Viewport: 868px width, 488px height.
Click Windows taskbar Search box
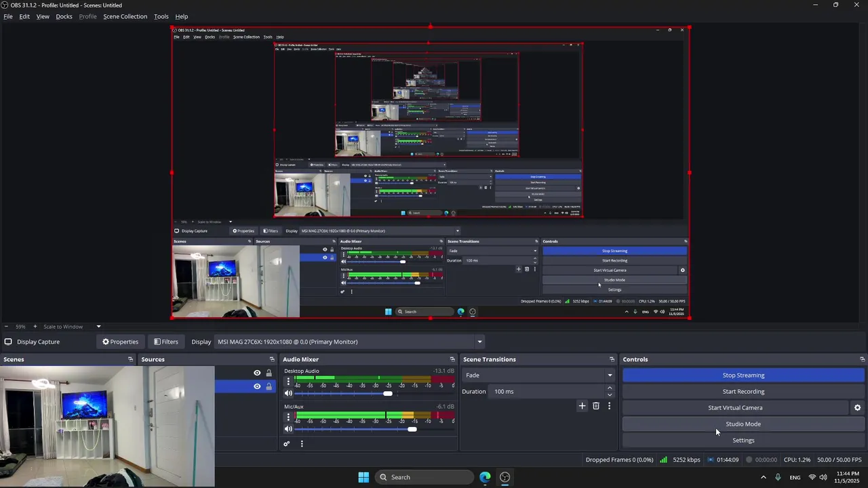(x=423, y=477)
